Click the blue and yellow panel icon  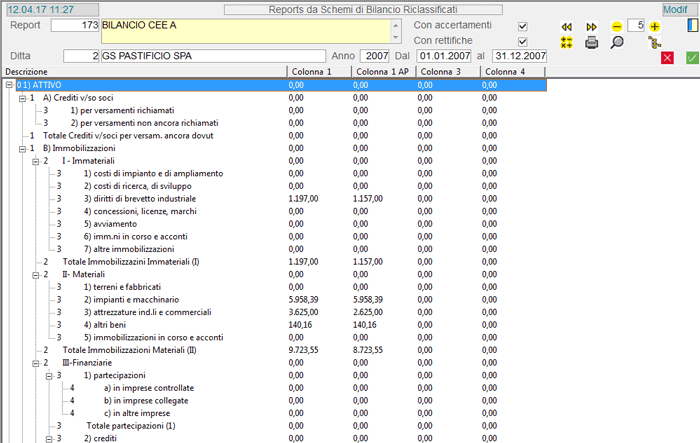coord(692,25)
